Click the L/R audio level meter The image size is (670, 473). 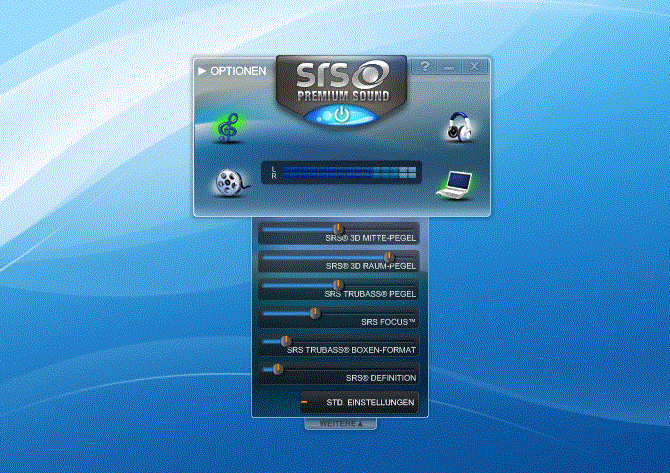(341, 172)
